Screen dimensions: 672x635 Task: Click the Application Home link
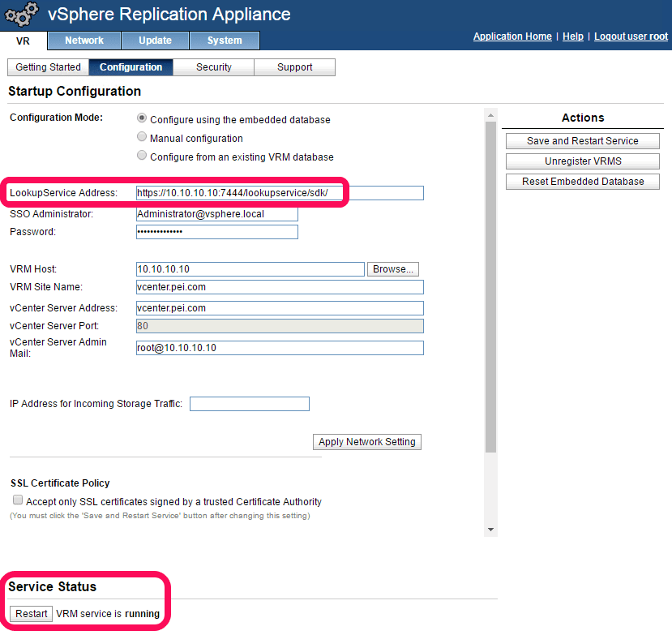(512, 36)
